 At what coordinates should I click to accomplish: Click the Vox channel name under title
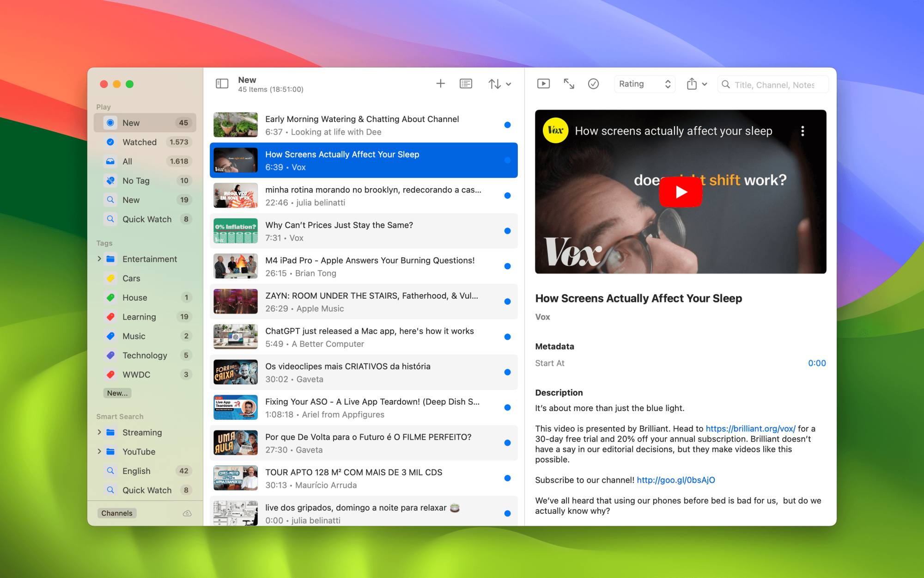pyautogui.click(x=542, y=317)
